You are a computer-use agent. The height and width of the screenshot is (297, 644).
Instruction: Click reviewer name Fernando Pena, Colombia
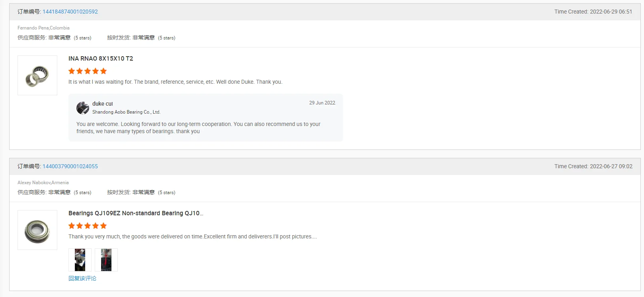coord(43,28)
